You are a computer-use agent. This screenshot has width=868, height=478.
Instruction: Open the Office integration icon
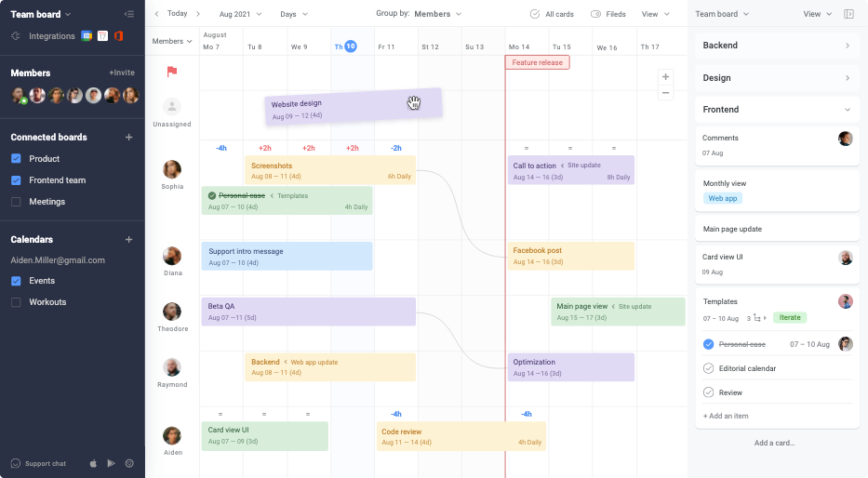[x=118, y=36]
